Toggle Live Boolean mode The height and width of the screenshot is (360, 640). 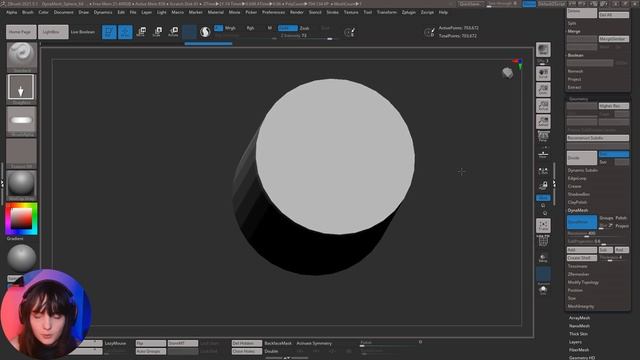coord(83,32)
